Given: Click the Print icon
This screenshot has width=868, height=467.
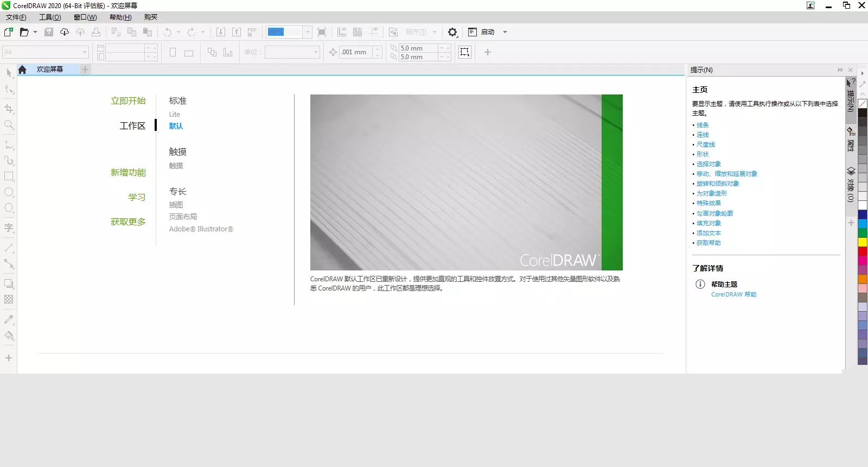Looking at the screenshot, I should coord(96,32).
